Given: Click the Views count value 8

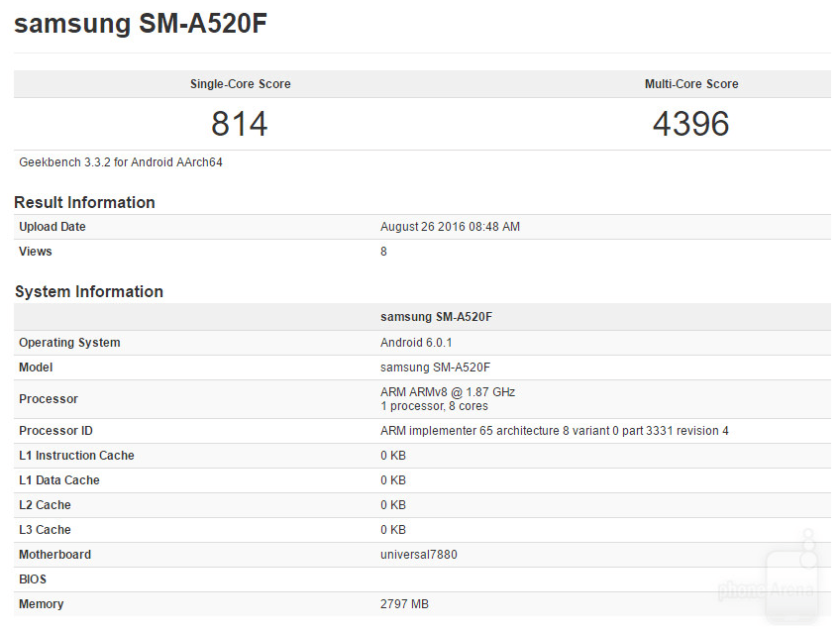Looking at the screenshot, I should (x=383, y=251).
